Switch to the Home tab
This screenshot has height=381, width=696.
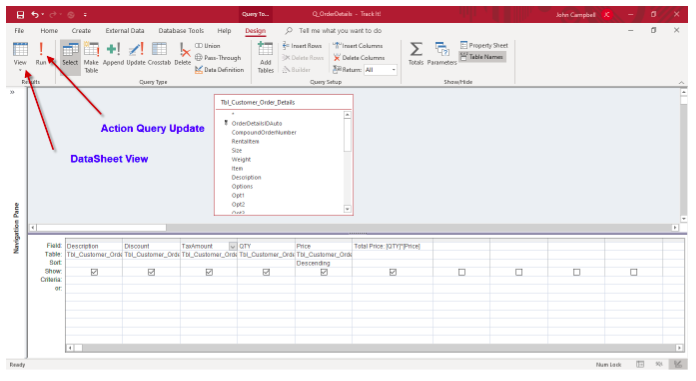[49, 31]
